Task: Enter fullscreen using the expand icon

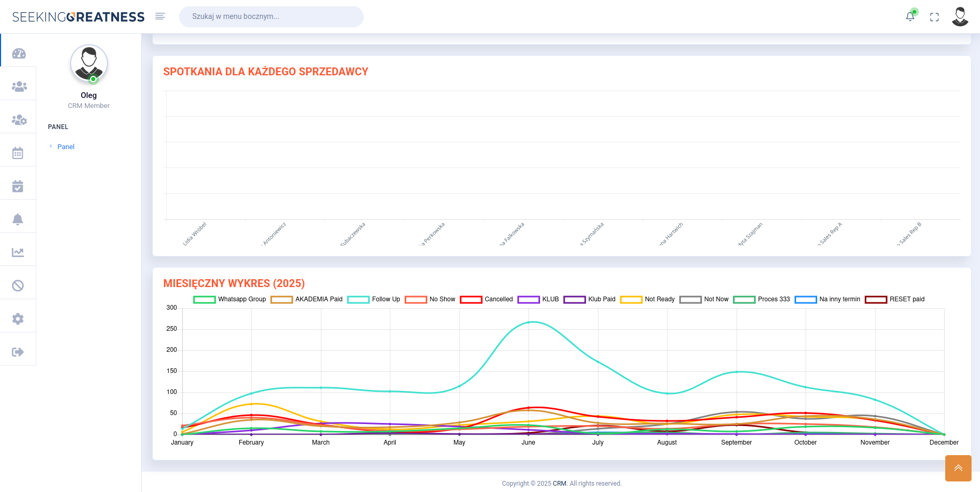Action: [935, 17]
